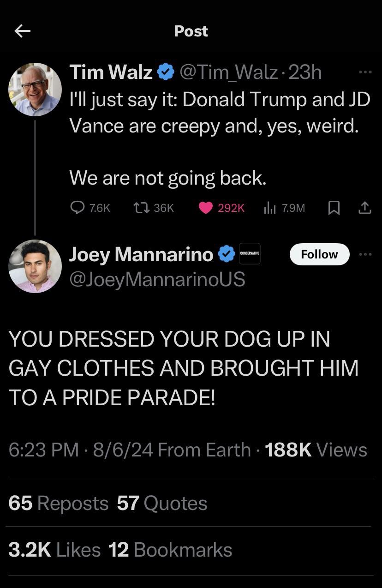Click Tim Walz's verified badge

coord(166,72)
